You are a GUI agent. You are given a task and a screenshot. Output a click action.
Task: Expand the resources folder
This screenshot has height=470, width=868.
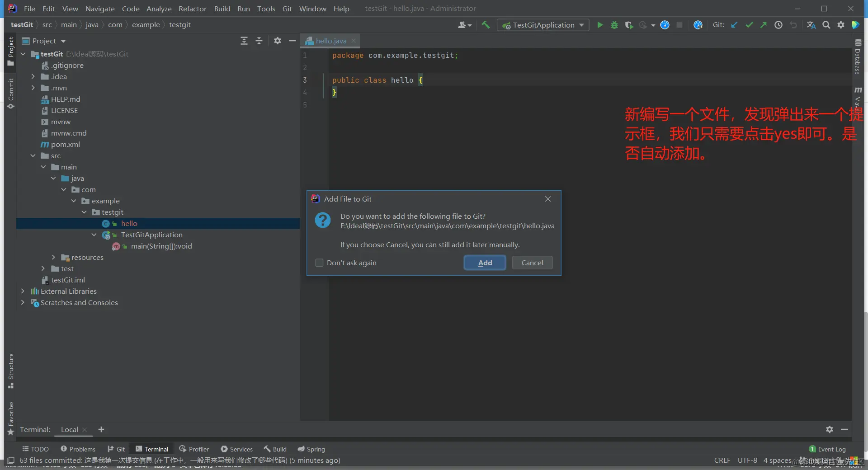[53, 258]
